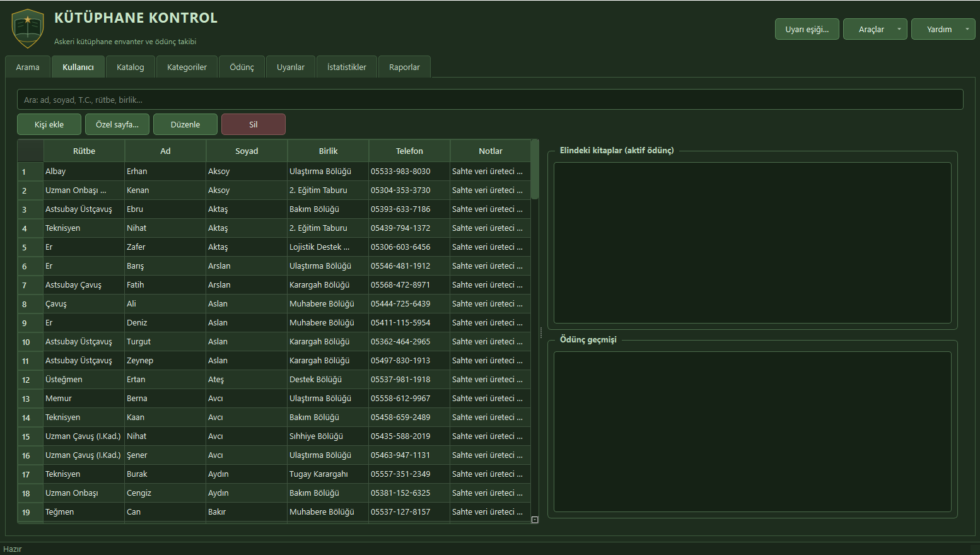Switch to the Katalog tab
This screenshot has width=980, height=555.
click(131, 67)
